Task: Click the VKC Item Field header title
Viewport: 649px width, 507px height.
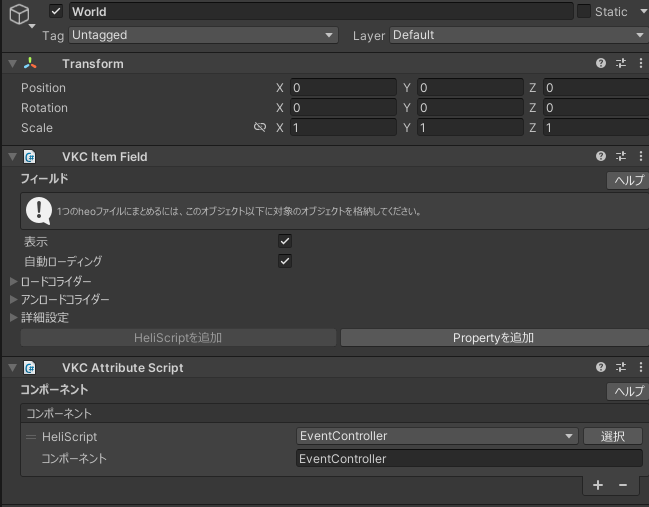Action: 105,157
